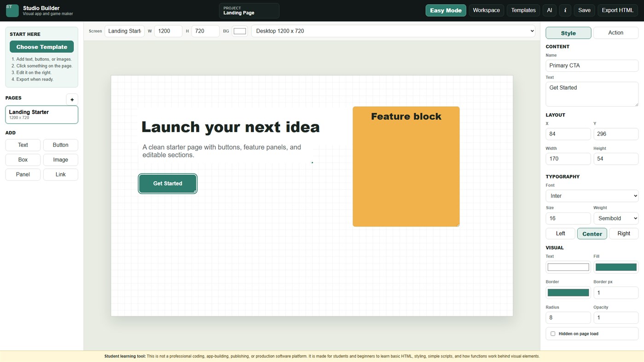Open the AI assistant button
This screenshot has height=362, width=644.
point(549,10)
